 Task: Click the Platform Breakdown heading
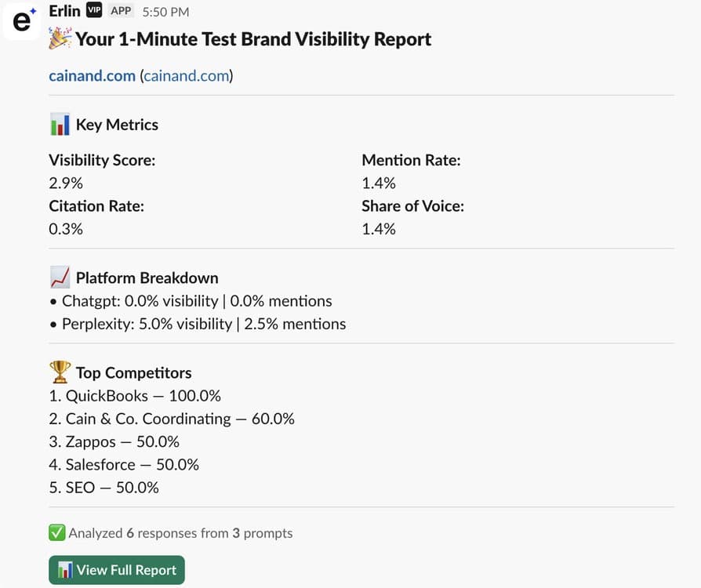(x=147, y=278)
